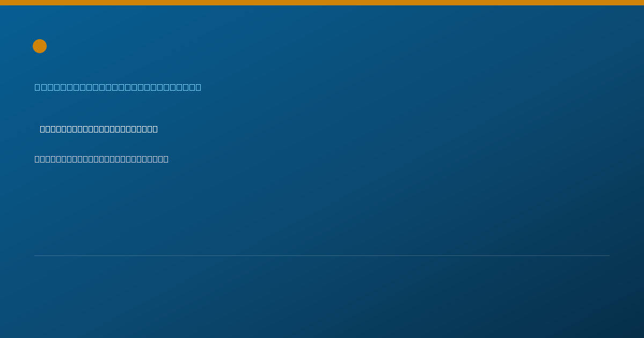The image size is (644, 338).
Task: Click first character box of pale bottom line
Action: point(38,159)
